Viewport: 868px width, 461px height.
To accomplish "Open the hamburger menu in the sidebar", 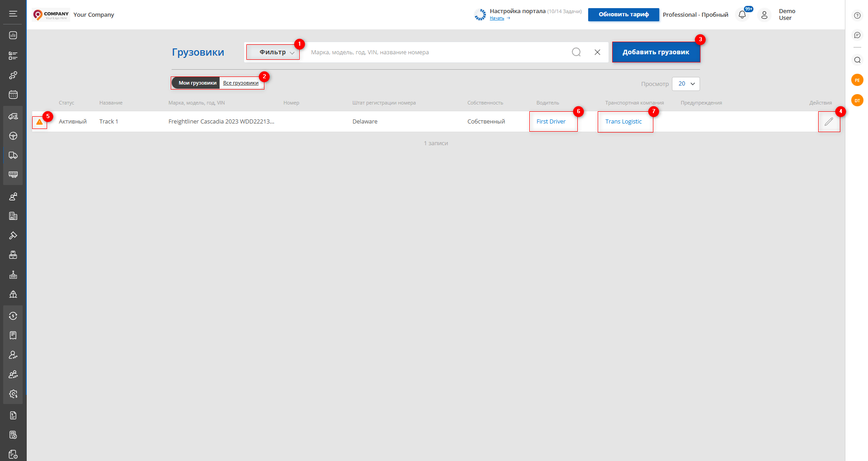I will pos(13,14).
